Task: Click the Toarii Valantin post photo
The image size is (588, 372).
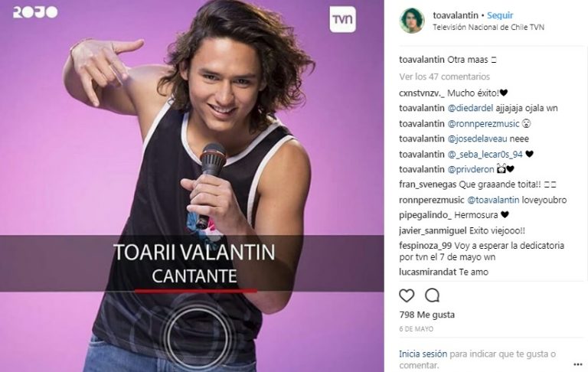Action: [x=192, y=186]
